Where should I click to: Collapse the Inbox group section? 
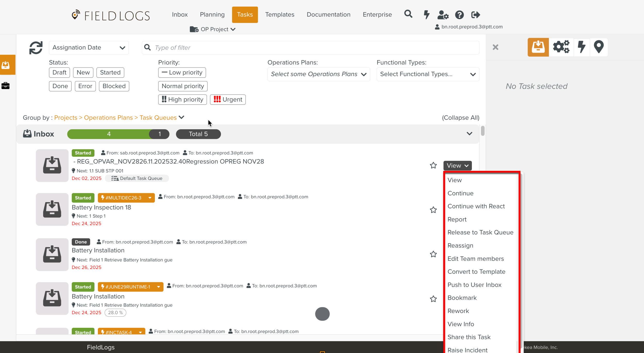point(469,134)
